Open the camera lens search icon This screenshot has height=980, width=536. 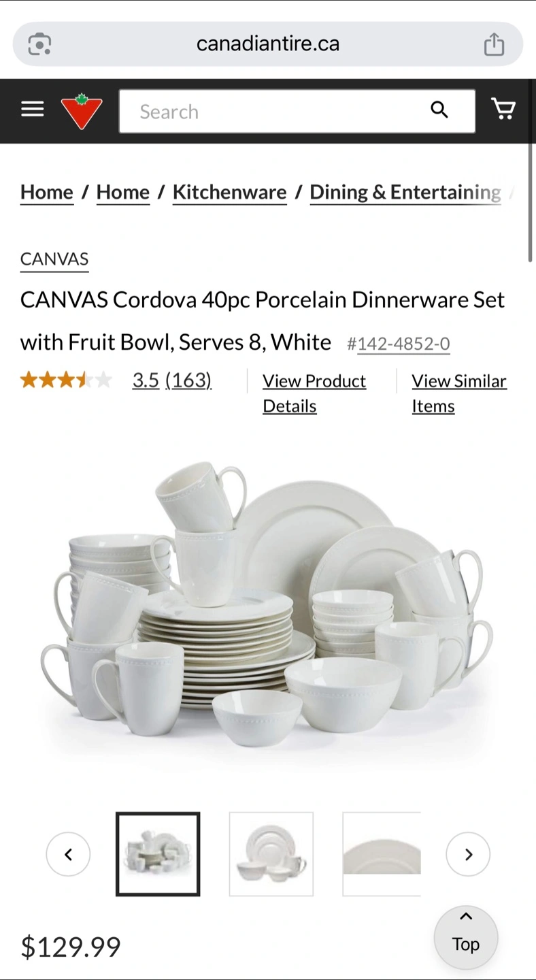[39, 44]
